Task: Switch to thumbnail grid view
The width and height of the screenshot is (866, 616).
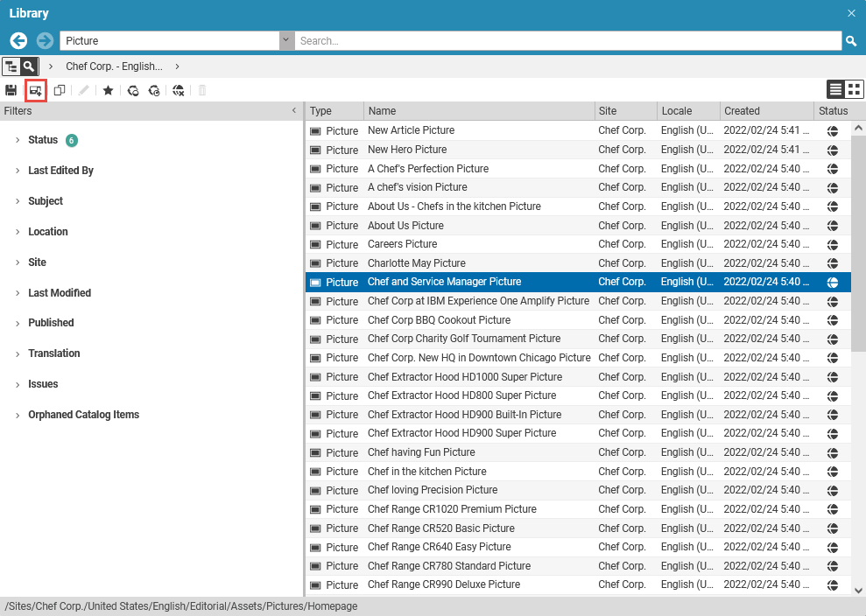Action: click(x=854, y=89)
